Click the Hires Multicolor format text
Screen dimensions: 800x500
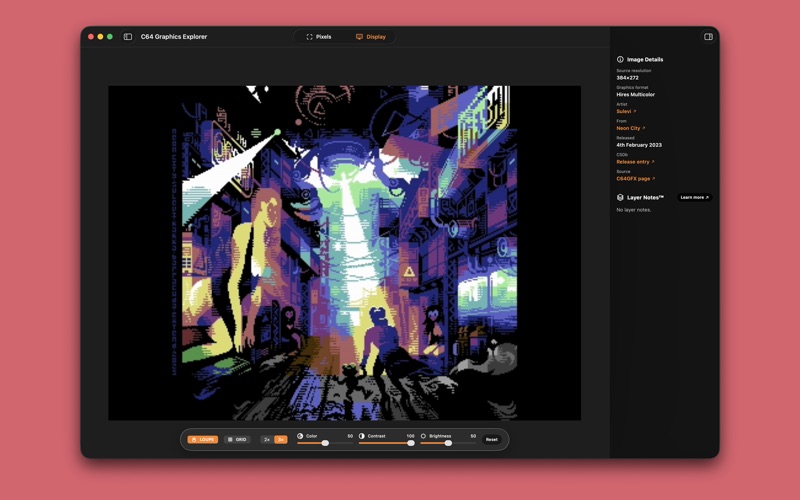[635, 95]
